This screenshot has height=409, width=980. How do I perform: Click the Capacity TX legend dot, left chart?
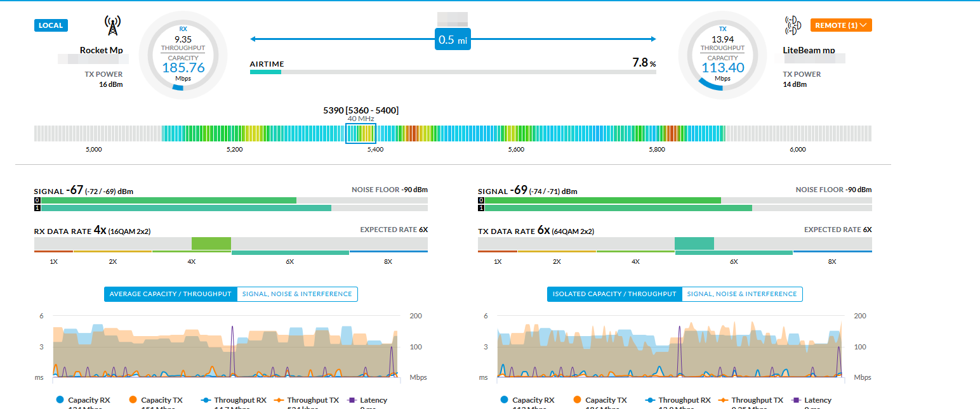pyautogui.click(x=133, y=400)
